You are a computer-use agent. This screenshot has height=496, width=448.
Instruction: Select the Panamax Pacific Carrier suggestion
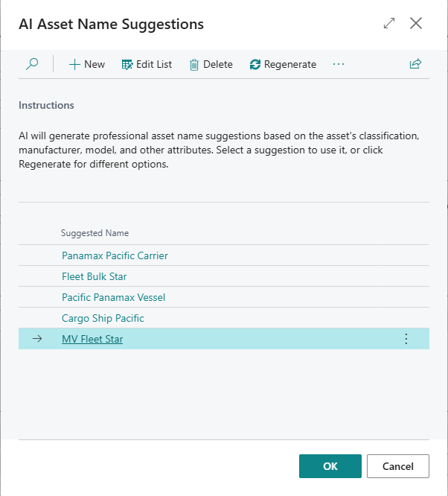pyautogui.click(x=115, y=255)
